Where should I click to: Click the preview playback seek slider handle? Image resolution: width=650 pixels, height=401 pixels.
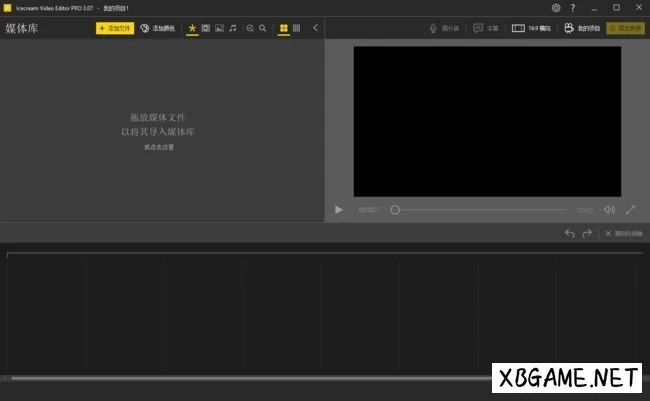click(x=395, y=210)
